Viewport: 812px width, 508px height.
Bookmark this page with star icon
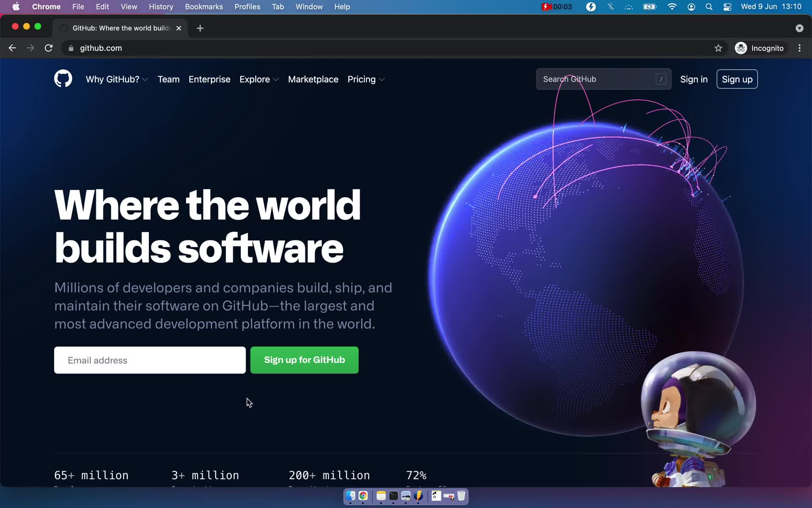click(x=718, y=48)
